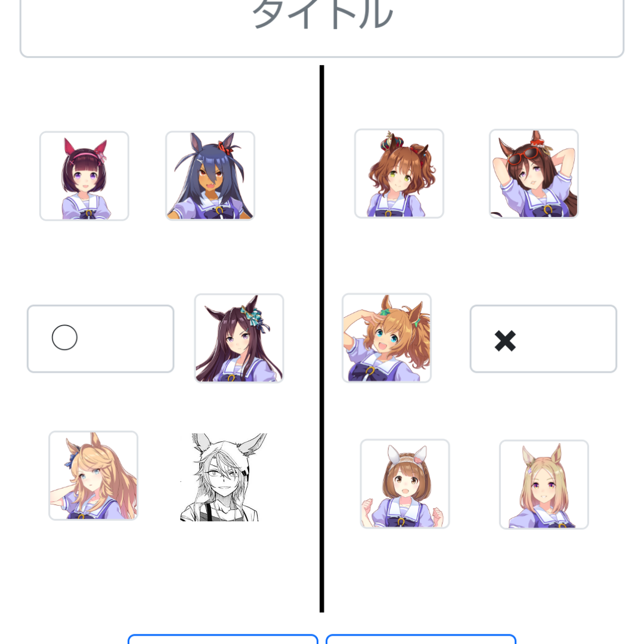The width and height of the screenshot is (644, 644).
Task: Pick the dark-skinned blue-haired horse girl
Action: 210,176
